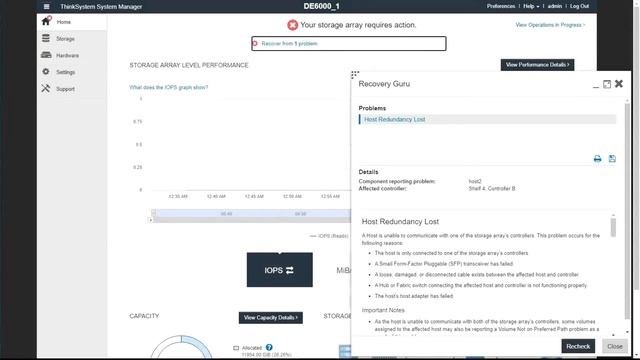Click the Hardware drive icon
The image size is (640, 360).
[46, 55]
